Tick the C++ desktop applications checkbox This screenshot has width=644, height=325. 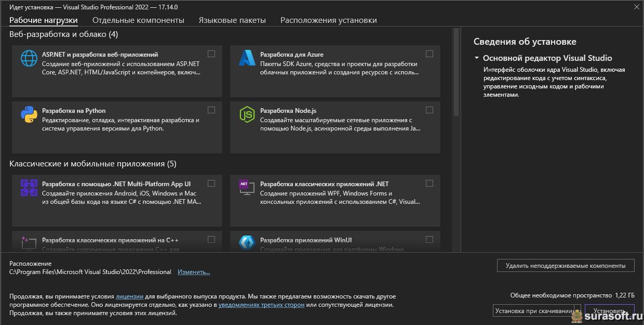click(x=211, y=239)
